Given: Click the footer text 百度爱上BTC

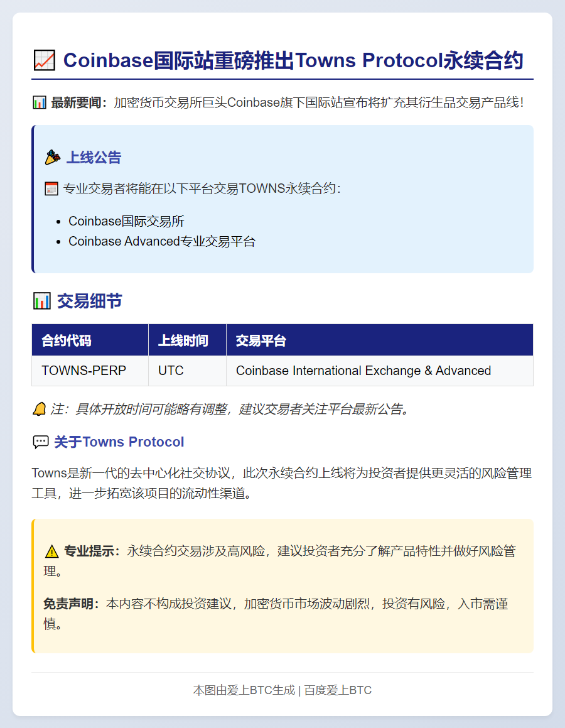Looking at the screenshot, I should coord(338,690).
